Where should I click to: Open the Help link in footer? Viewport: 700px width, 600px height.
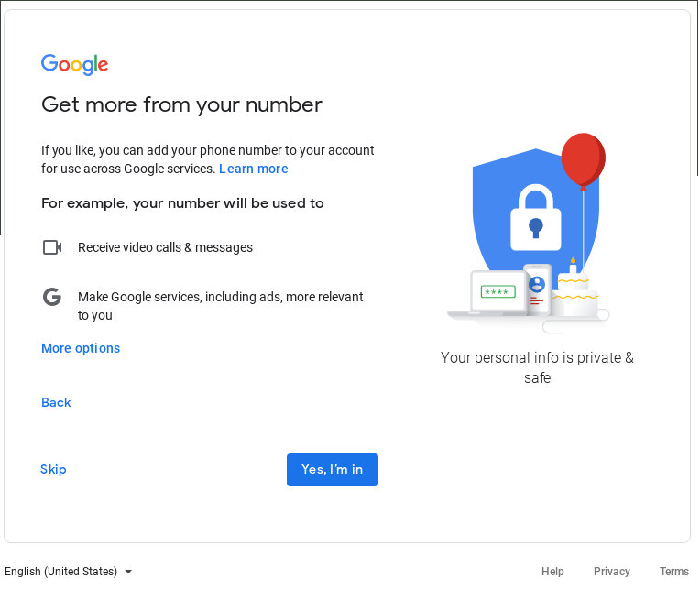(552, 572)
